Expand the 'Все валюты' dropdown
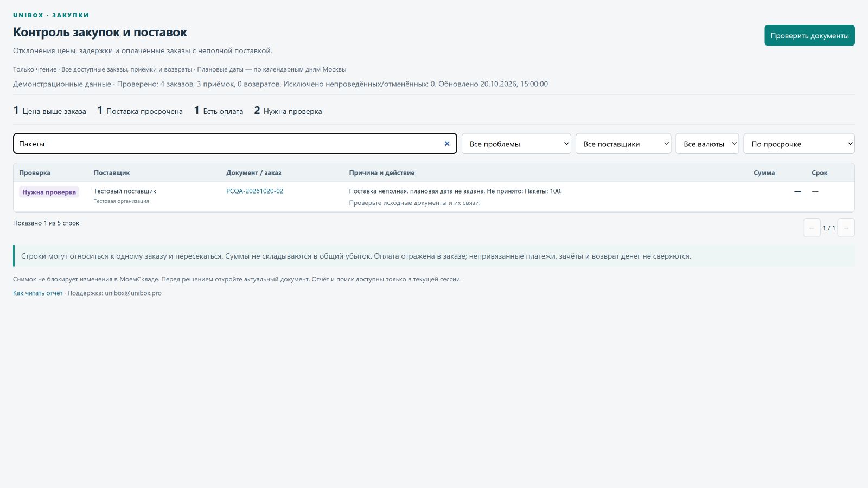Screen dimensions: 868x488 707,144
